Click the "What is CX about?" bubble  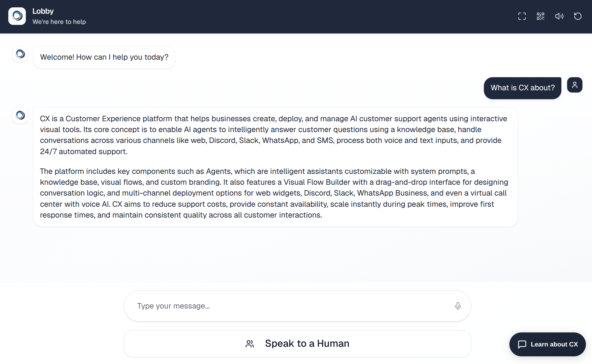[x=522, y=88]
